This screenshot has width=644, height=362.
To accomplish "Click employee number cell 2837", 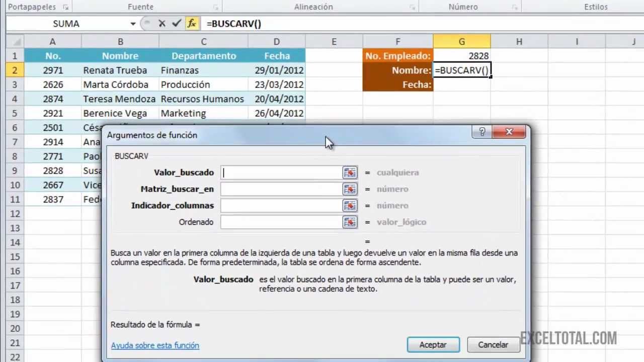I will [x=52, y=199].
